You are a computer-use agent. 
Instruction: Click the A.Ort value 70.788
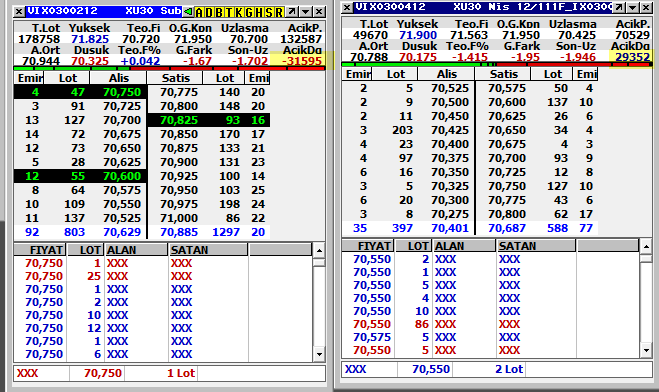(x=369, y=57)
